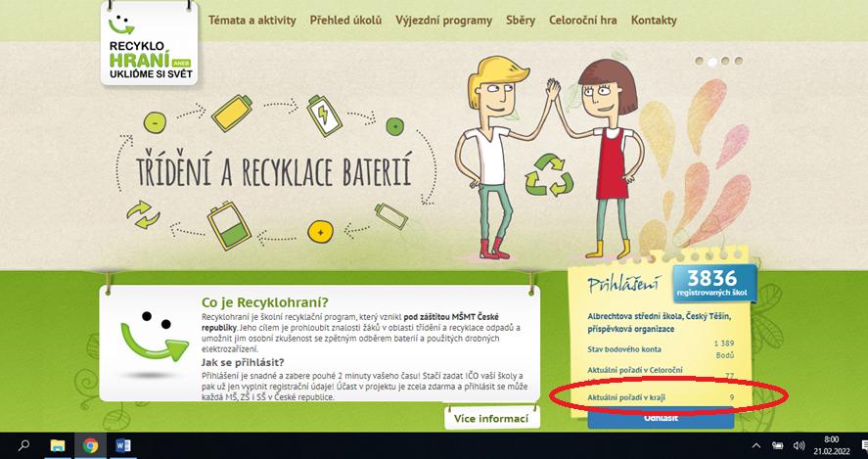The height and width of the screenshot is (459, 868).
Task: Open File Explorer from taskbar
Action: [x=58, y=445]
